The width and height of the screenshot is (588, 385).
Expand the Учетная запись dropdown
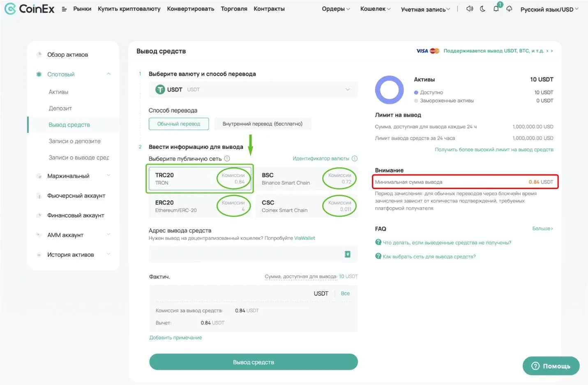coord(425,9)
